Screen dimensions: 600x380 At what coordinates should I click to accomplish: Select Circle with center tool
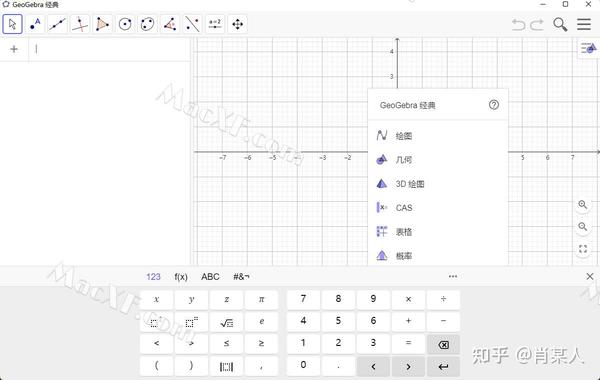[125, 24]
